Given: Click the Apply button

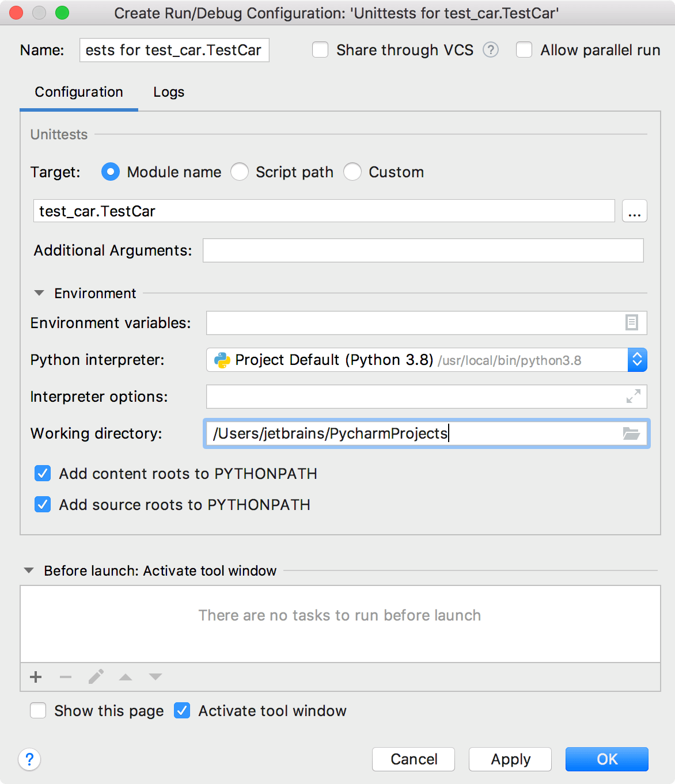Looking at the screenshot, I should (x=510, y=759).
